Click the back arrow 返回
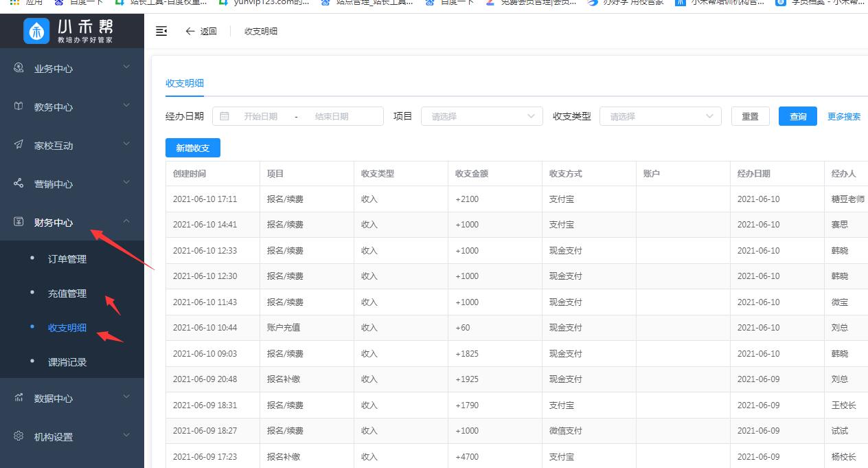Screen dimensions: 868x468 pyautogui.click(x=201, y=31)
